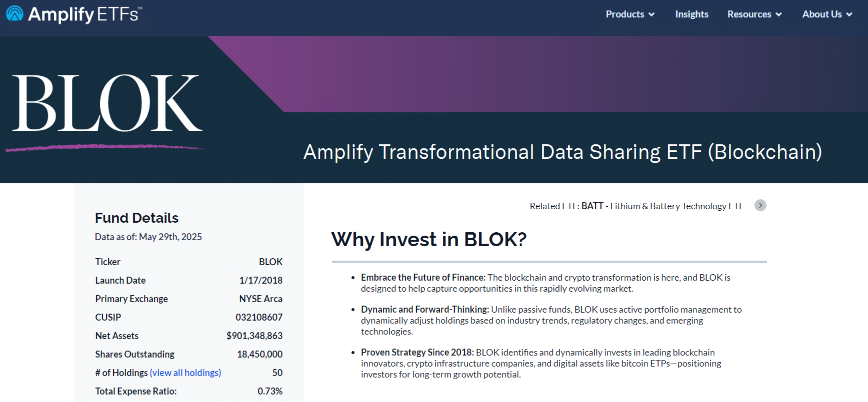Click the Why Invest in BLOK heading

(x=429, y=240)
